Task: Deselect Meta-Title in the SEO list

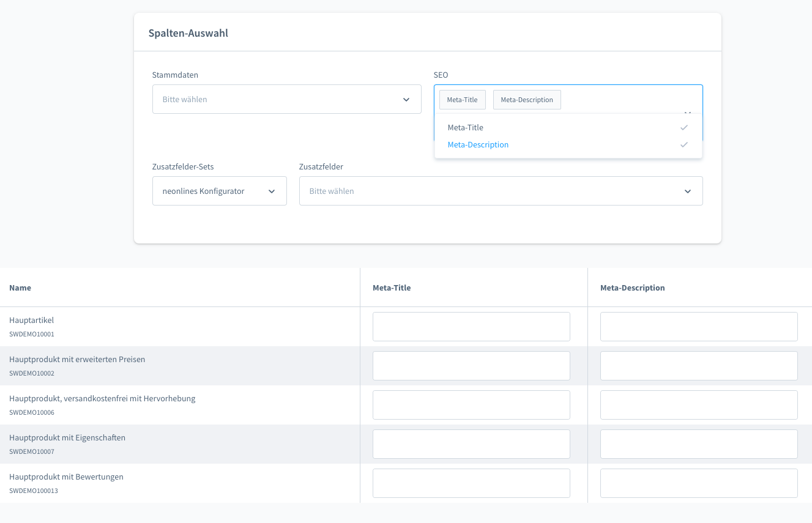Action: pos(466,128)
